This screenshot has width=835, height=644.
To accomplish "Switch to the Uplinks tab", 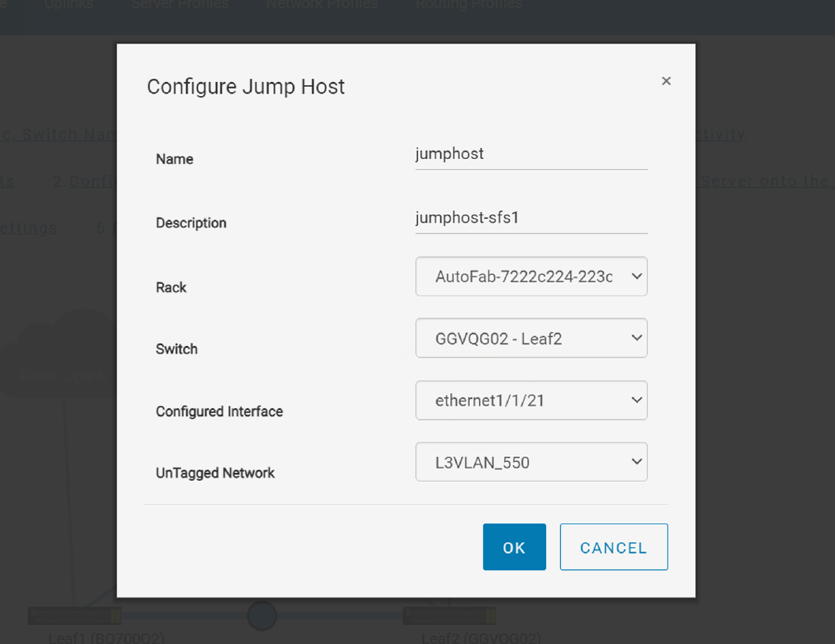I will [69, 5].
